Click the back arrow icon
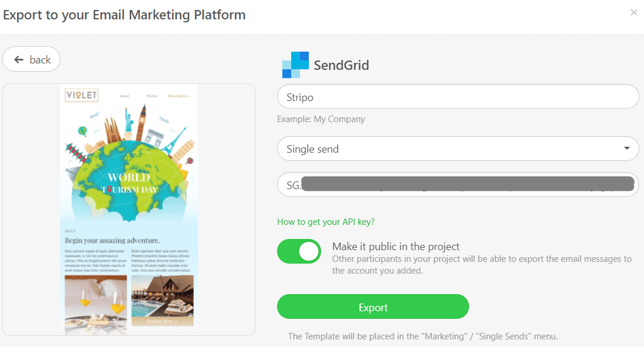644x347 pixels. (x=19, y=60)
